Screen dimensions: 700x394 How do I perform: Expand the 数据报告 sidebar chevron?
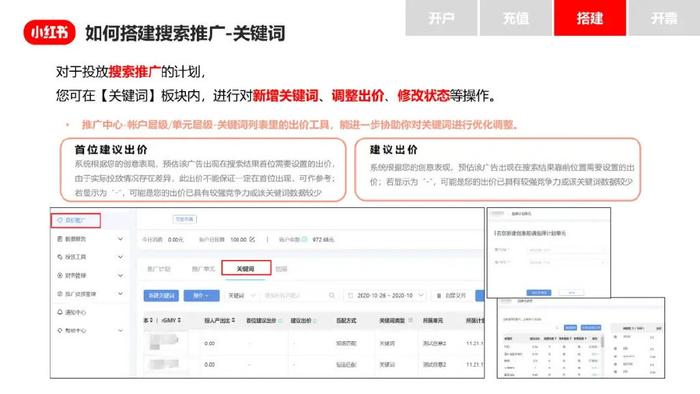[x=121, y=239]
